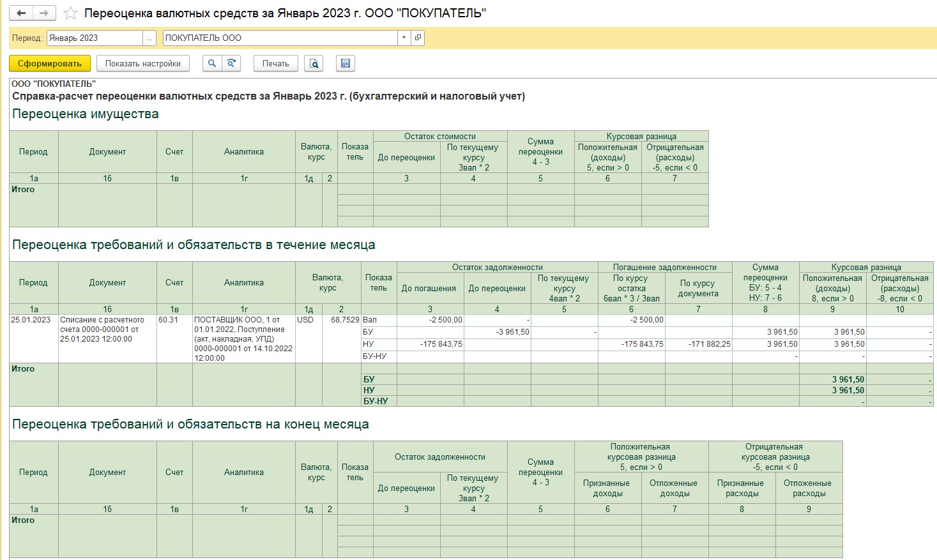
Task: Click Показать настройки button
Action: (143, 63)
